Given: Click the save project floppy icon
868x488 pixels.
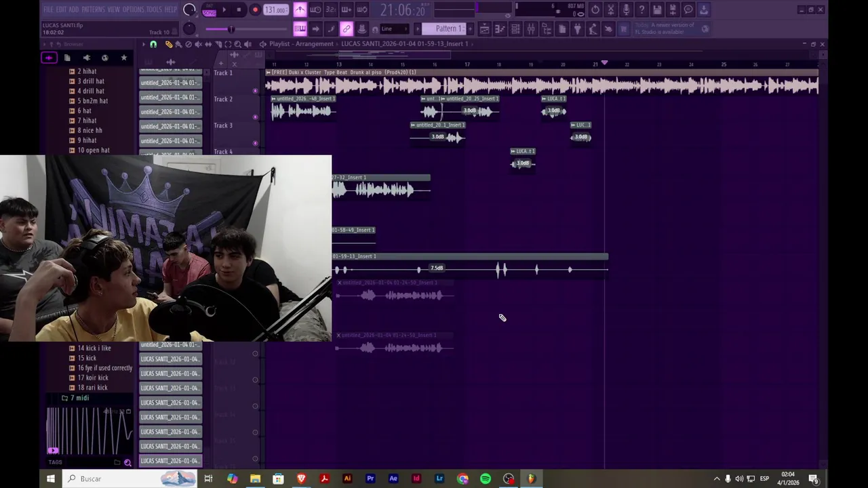Looking at the screenshot, I should (x=657, y=9).
